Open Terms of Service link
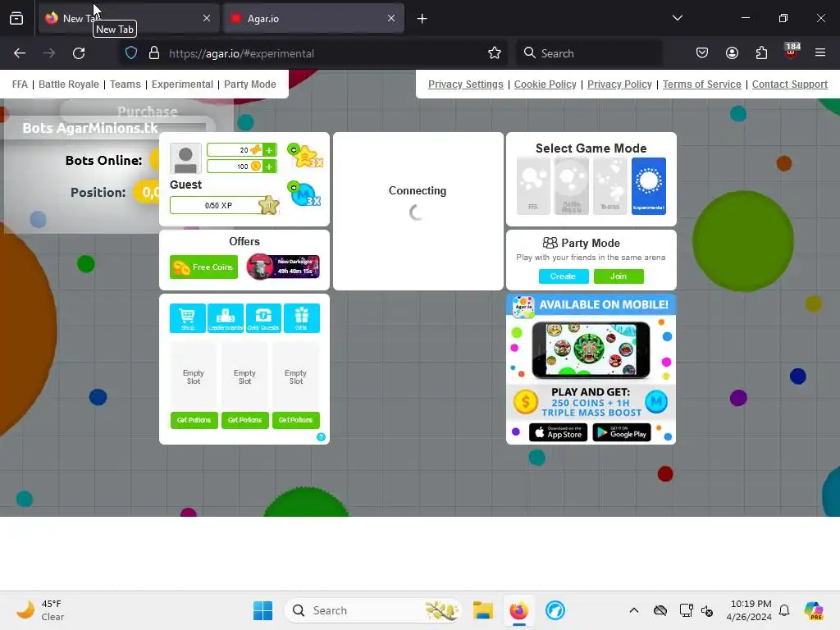 (x=702, y=84)
